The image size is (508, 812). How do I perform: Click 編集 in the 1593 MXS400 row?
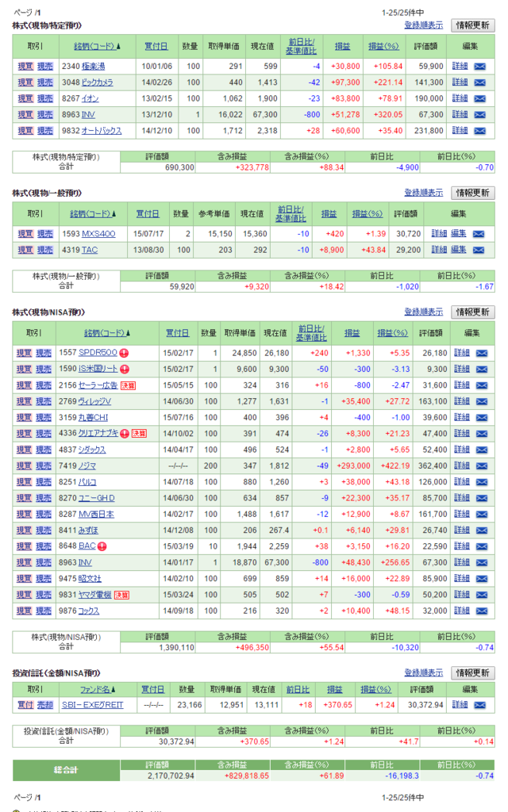(458, 234)
